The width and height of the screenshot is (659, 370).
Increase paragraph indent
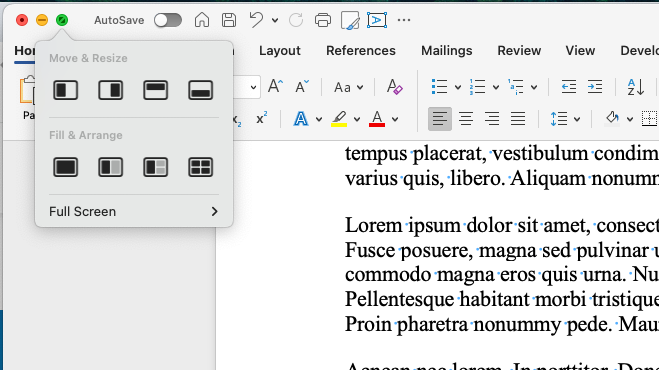595,87
